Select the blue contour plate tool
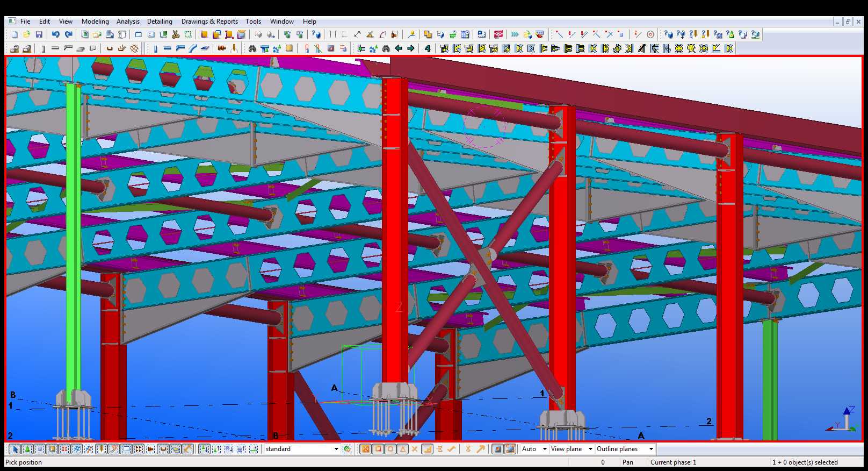This screenshot has width=868, height=471. (205, 48)
